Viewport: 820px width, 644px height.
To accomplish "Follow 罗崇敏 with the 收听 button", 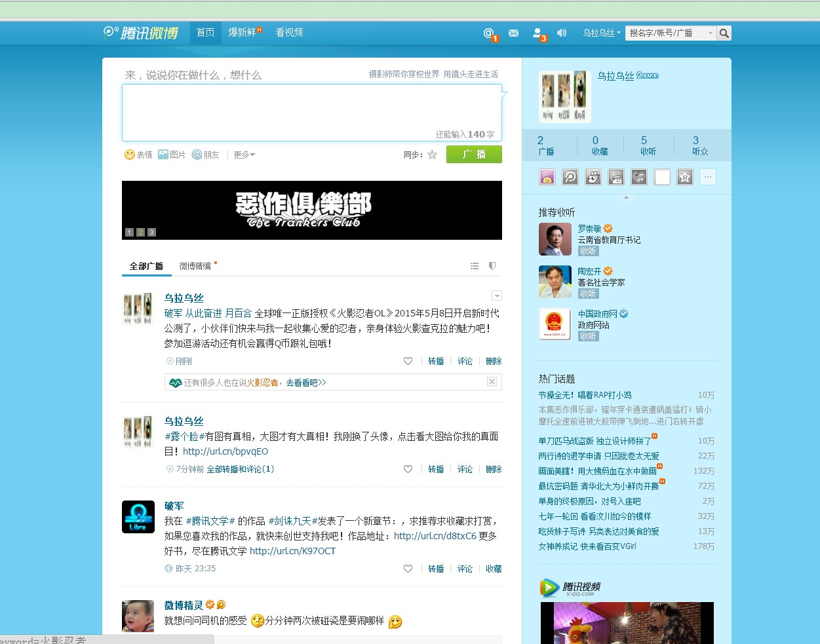I will [x=588, y=251].
